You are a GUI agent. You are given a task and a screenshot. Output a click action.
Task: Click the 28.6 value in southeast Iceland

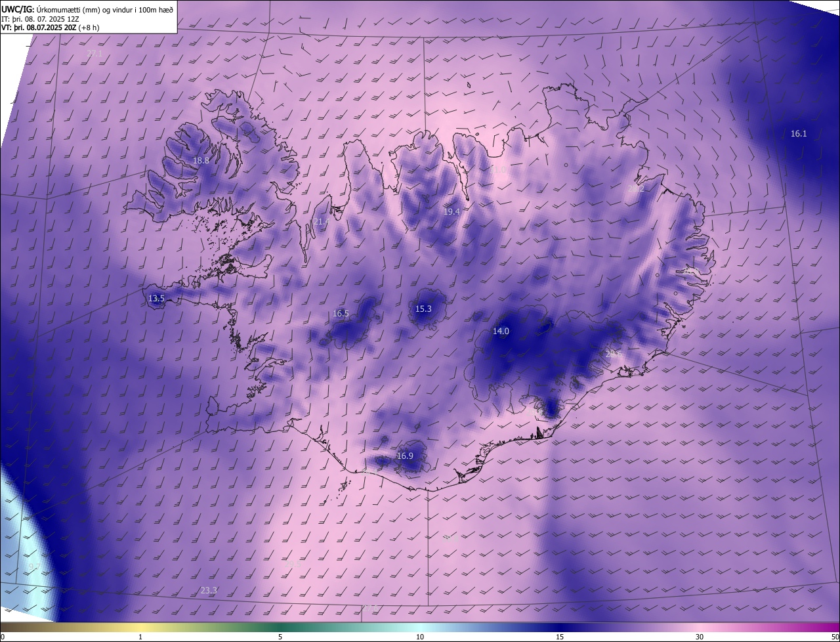[613, 354]
